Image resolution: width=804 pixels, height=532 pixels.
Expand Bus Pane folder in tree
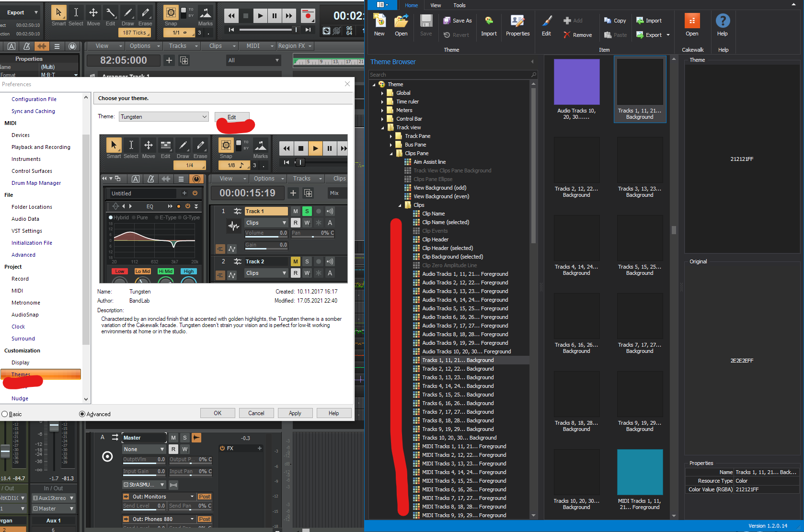(x=391, y=145)
